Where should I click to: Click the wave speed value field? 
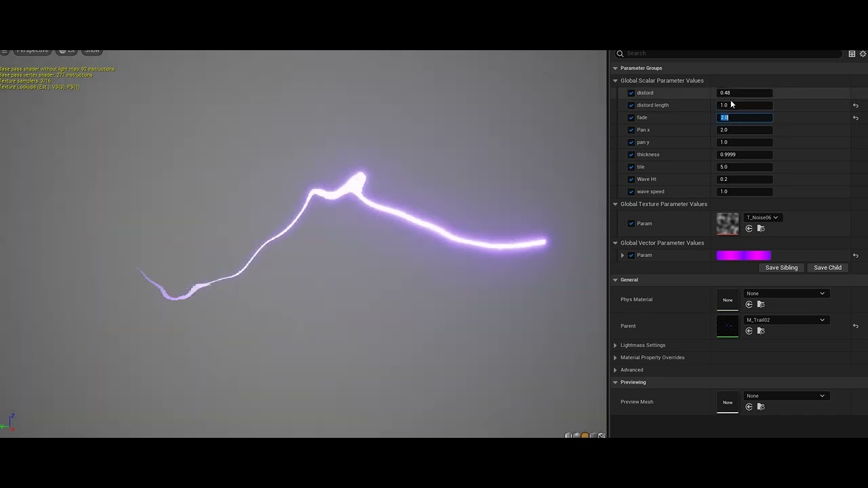pos(745,192)
